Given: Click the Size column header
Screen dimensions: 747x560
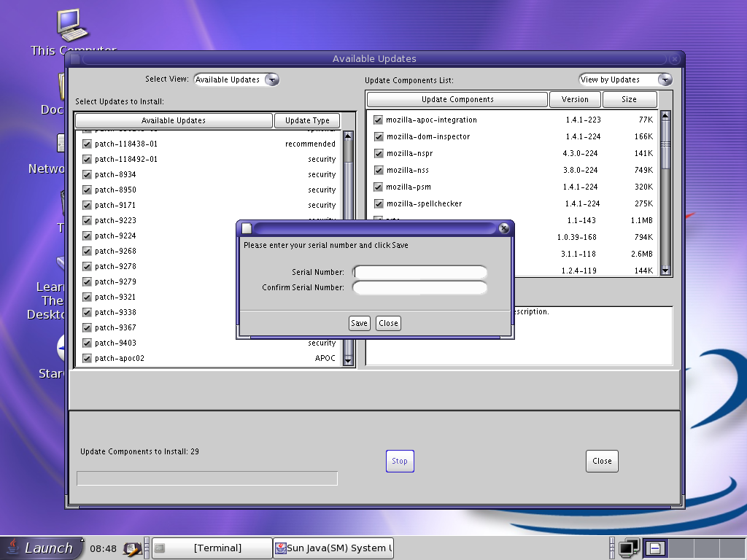Looking at the screenshot, I should click(630, 99).
